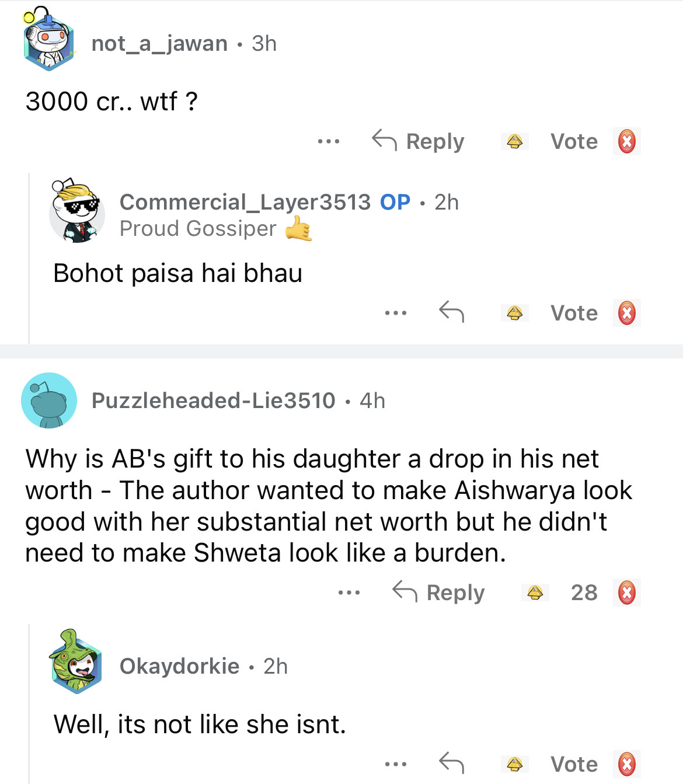The height and width of the screenshot is (784, 683).
Task: Open Okaydorkie's username link
Action: [179, 666]
